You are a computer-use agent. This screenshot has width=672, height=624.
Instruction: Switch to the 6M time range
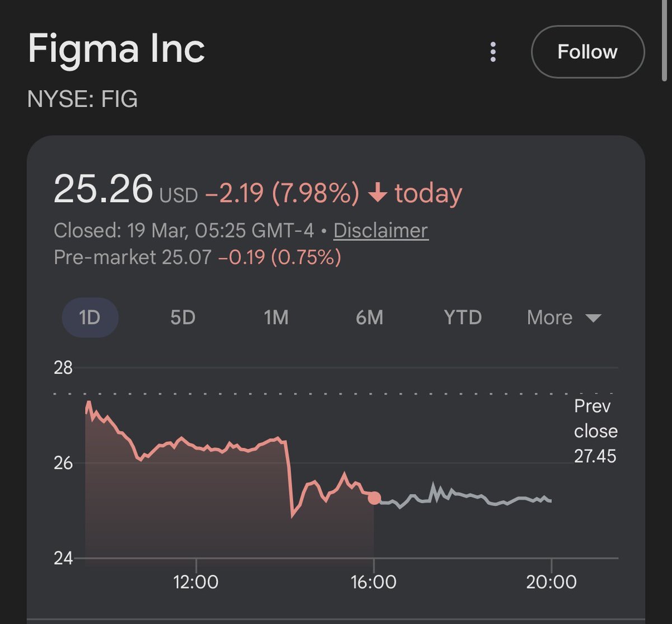(x=370, y=318)
